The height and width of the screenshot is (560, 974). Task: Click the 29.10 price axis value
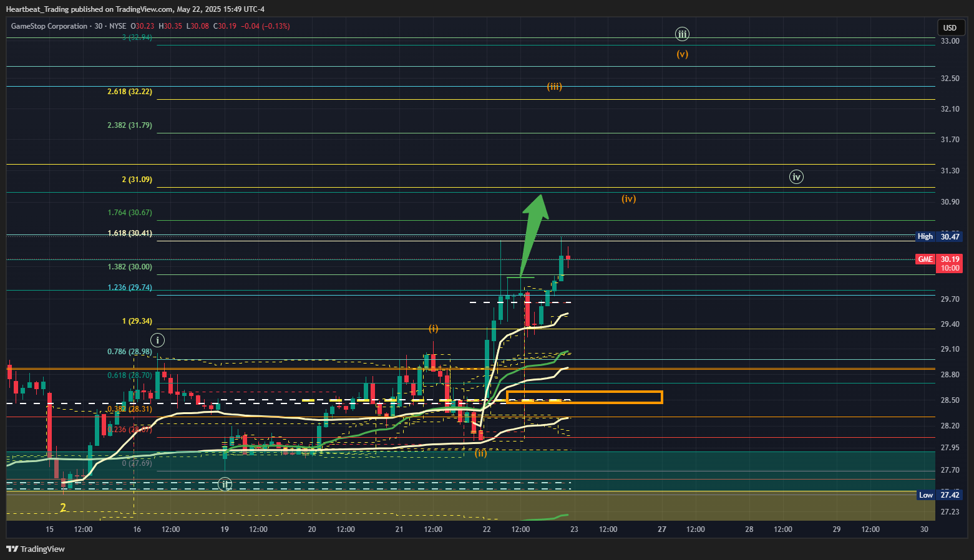point(950,349)
